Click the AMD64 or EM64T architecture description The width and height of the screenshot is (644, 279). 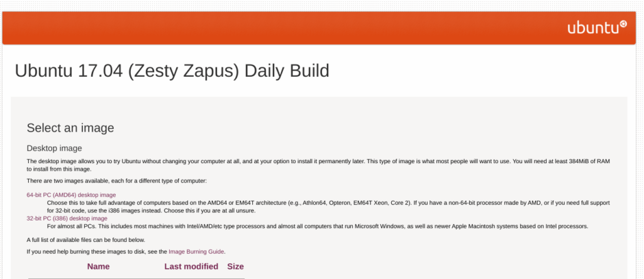click(x=328, y=207)
